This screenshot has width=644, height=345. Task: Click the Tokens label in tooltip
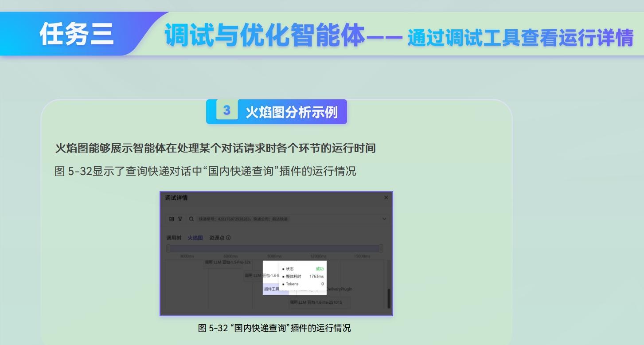tap(292, 284)
